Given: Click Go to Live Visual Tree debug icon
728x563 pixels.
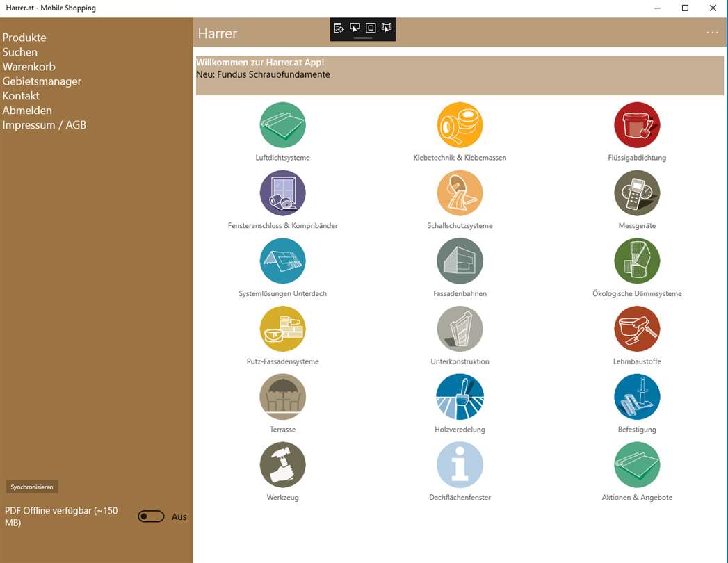Looking at the screenshot, I should point(339,28).
